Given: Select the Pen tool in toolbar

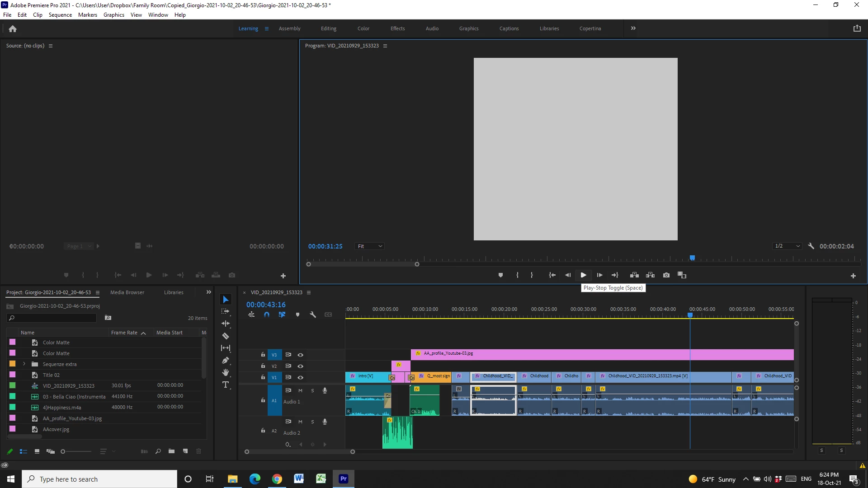Looking at the screenshot, I should [226, 360].
